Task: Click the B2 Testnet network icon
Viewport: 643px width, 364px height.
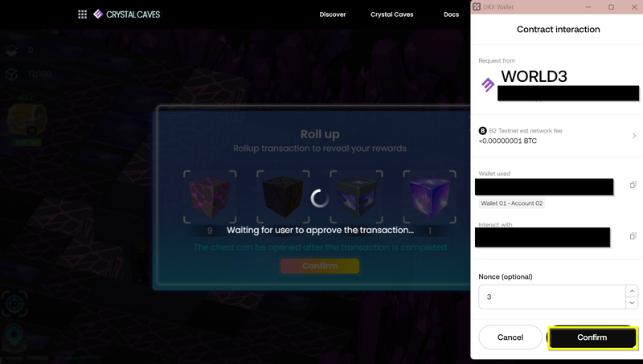Action: (483, 131)
